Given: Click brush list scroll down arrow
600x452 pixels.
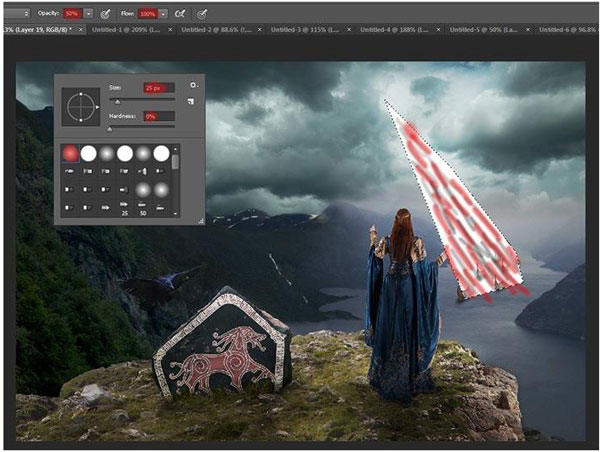Looking at the screenshot, I should tap(175, 214).
